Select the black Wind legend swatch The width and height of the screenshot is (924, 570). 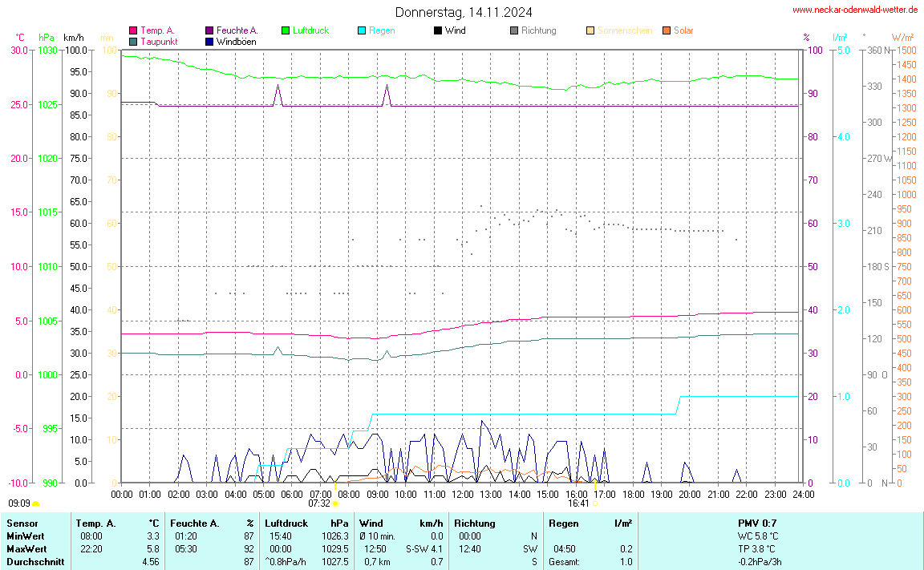click(438, 30)
